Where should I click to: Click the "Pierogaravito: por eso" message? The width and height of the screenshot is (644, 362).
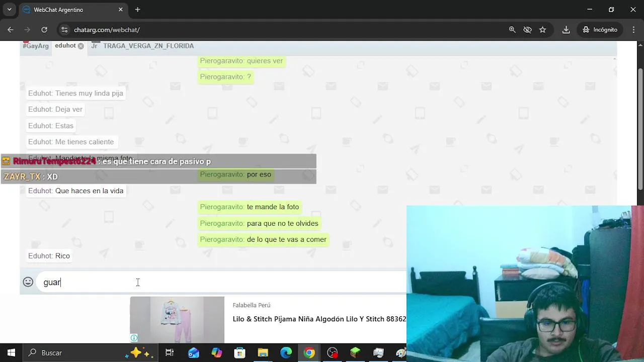(235, 174)
